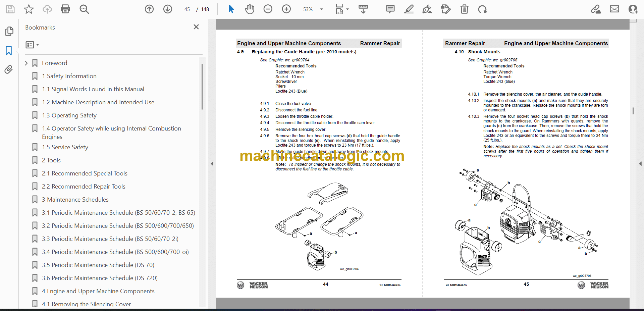
Task: Print the document
Action: point(65,9)
